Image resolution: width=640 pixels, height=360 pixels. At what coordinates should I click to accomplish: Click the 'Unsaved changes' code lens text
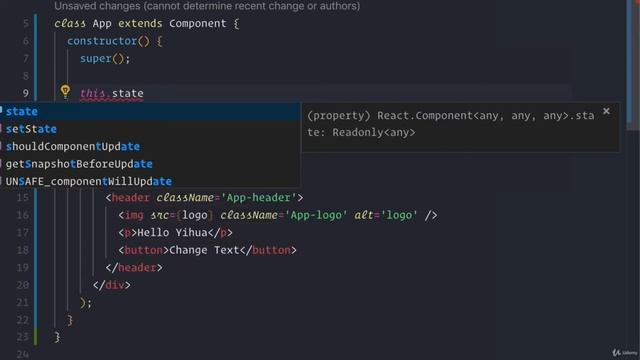(x=207, y=6)
